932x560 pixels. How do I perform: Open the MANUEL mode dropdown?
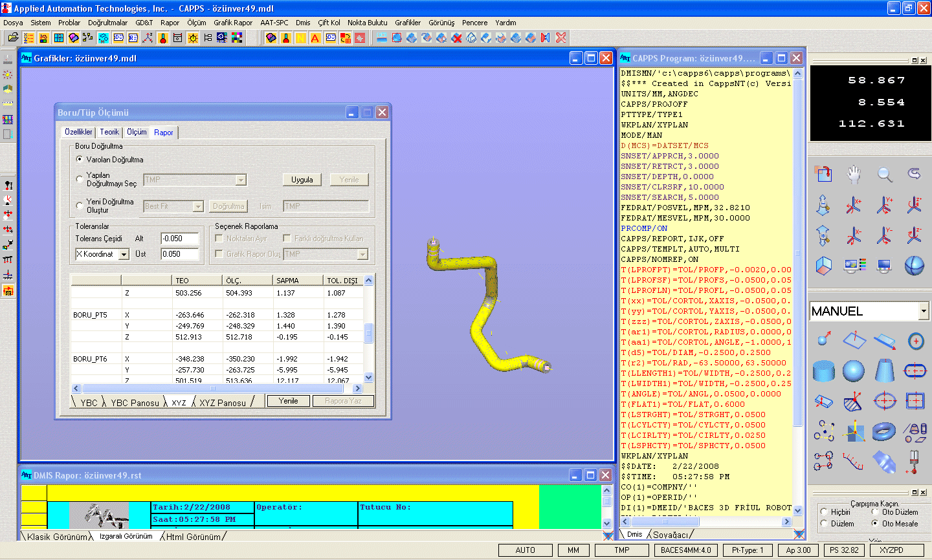click(x=924, y=312)
